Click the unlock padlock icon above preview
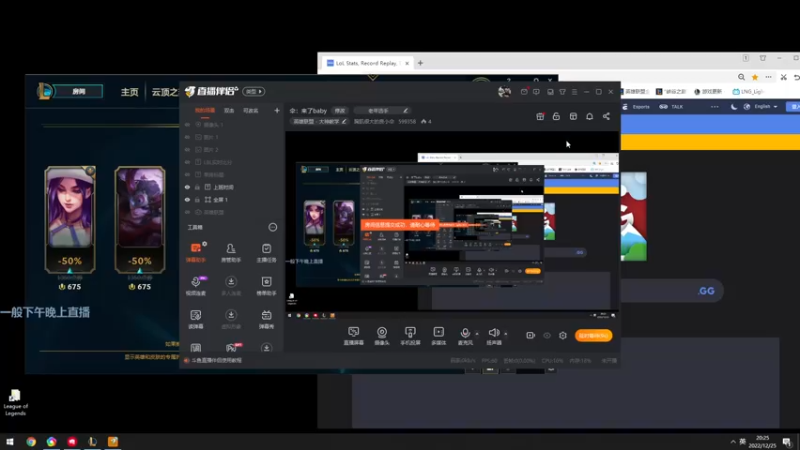 (x=556, y=116)
